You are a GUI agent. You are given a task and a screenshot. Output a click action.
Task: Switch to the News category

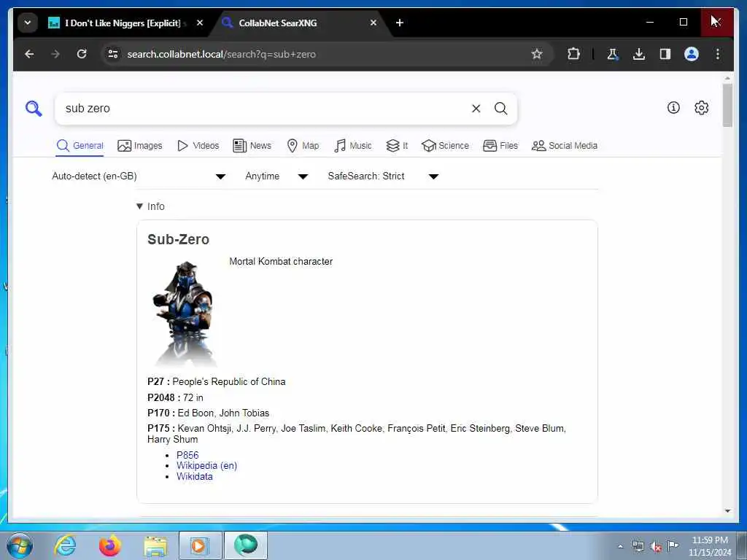[x=252, y=146]
